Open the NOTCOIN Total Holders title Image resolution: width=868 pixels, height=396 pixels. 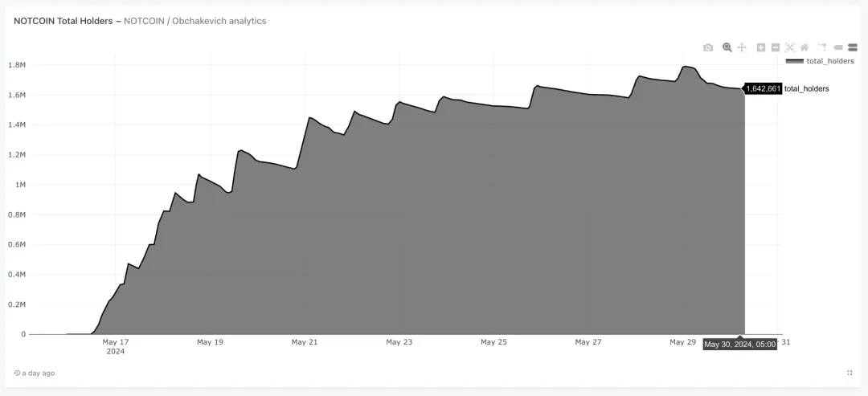[64, 21]
